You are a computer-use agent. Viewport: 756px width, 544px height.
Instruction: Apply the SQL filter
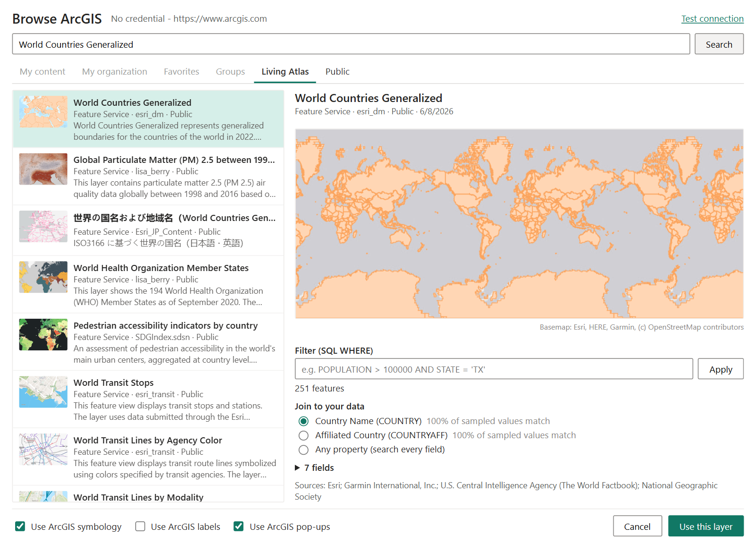721,369
